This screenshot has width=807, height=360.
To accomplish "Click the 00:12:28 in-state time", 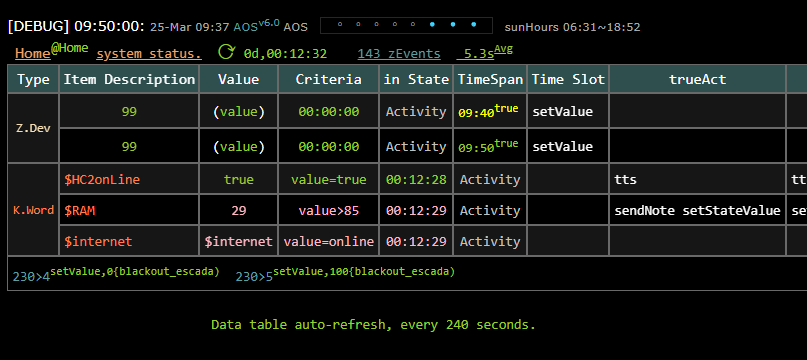I will 416,179.
